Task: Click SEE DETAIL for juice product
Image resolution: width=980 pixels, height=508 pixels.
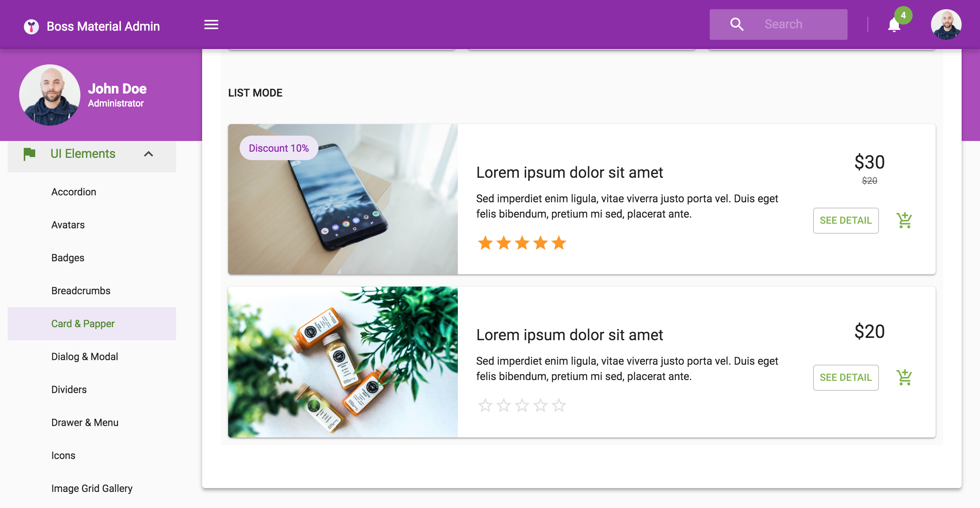Action: click(846, 377)
